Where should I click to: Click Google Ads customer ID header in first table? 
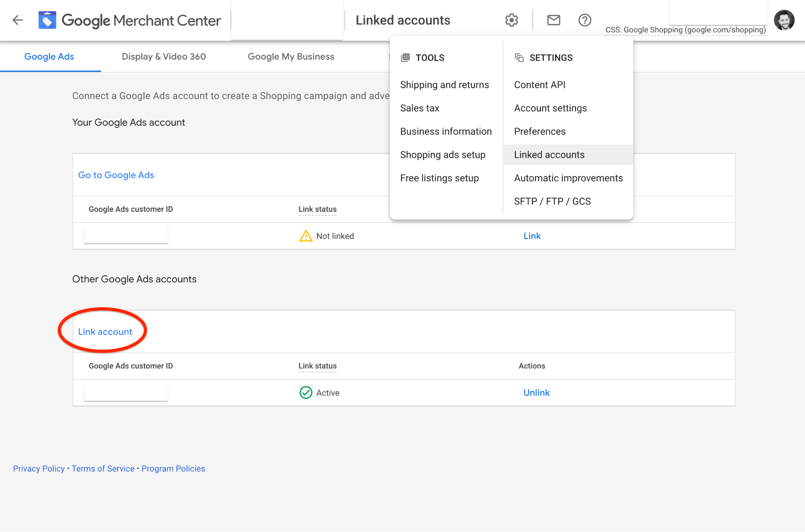pos(130,209)
